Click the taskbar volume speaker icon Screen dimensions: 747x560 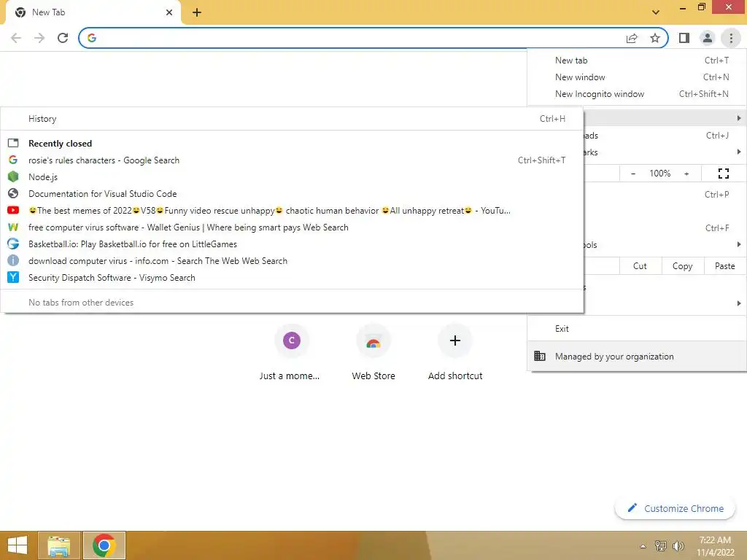click(x=678, y=545)
